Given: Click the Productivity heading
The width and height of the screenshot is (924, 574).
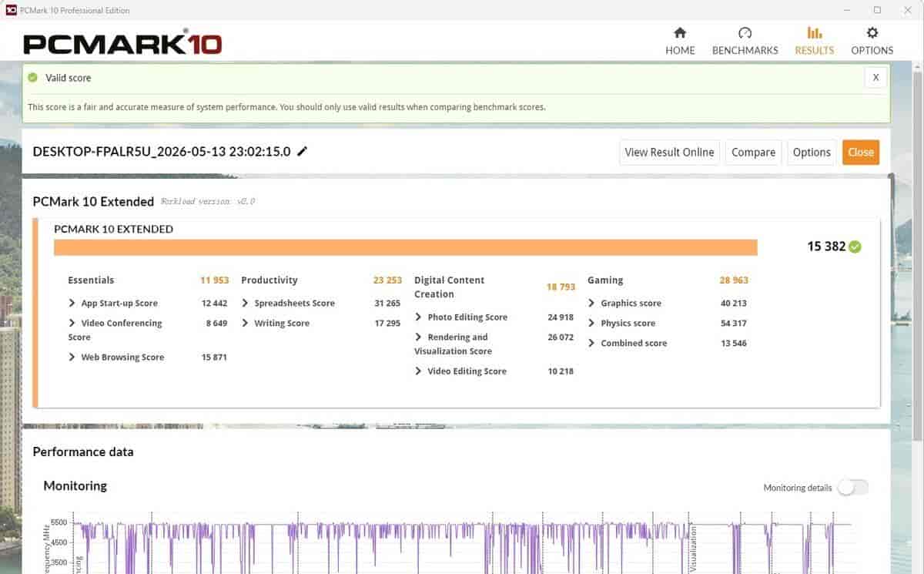Looking at the screenshot, I should click(x=269, y=280).
